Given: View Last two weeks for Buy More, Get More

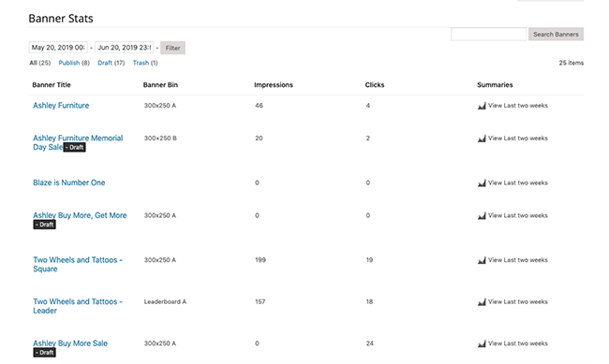Looking at the screenshot, I should click(x=518, y=215).
